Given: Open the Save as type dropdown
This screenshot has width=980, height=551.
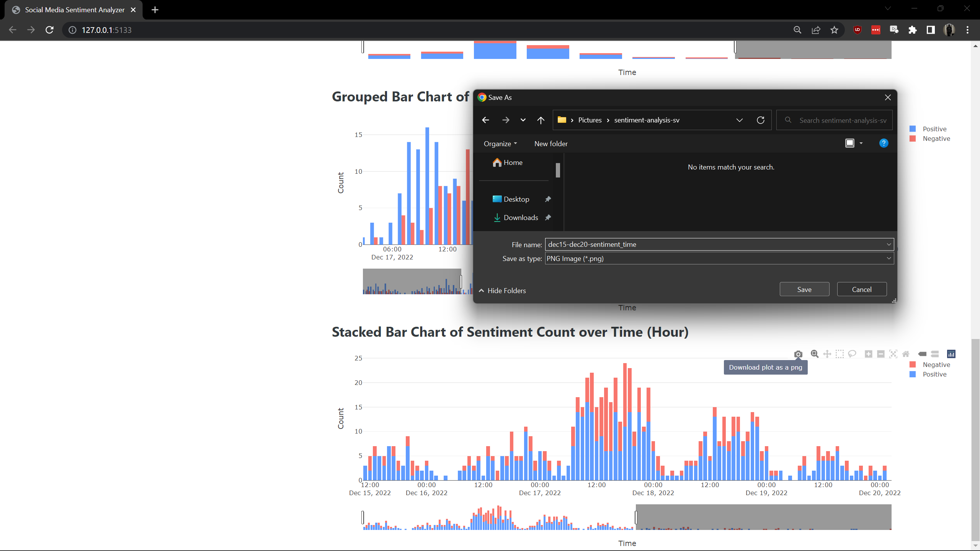Looking at the screenshot, I should pyautogui.click(x=888, y=258).
